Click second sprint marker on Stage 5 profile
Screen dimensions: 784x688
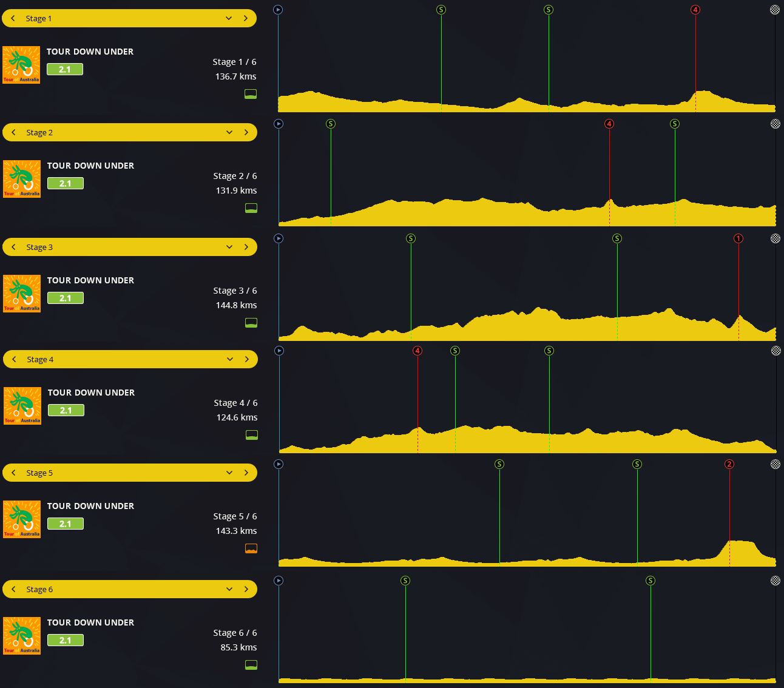click(637, 464)
